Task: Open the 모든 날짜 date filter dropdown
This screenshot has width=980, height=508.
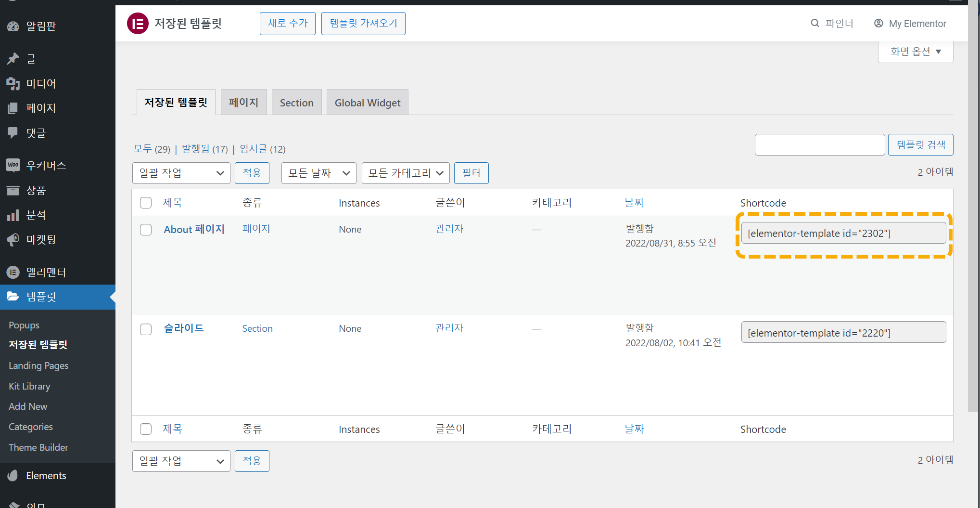Action: coord(318,173)
